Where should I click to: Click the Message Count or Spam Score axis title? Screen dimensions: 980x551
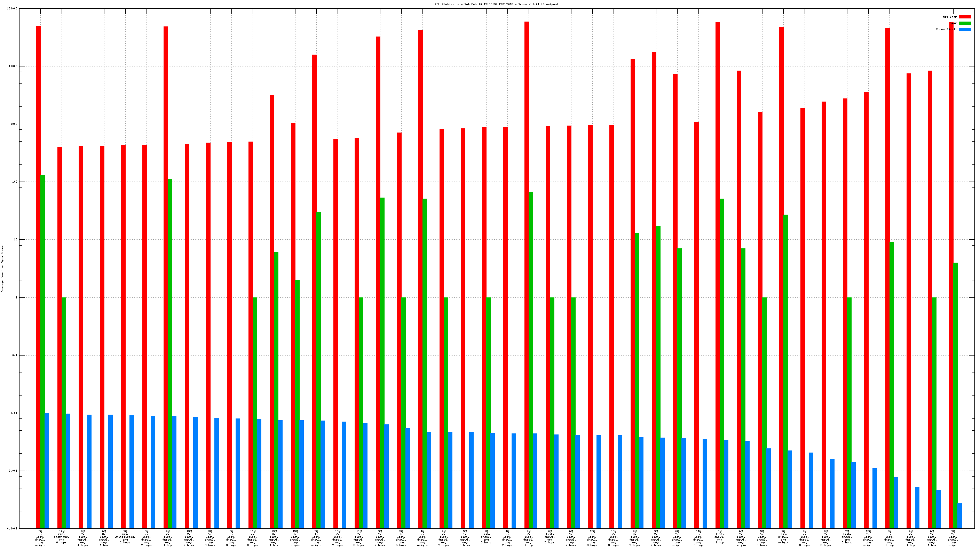tap(2, 269)
